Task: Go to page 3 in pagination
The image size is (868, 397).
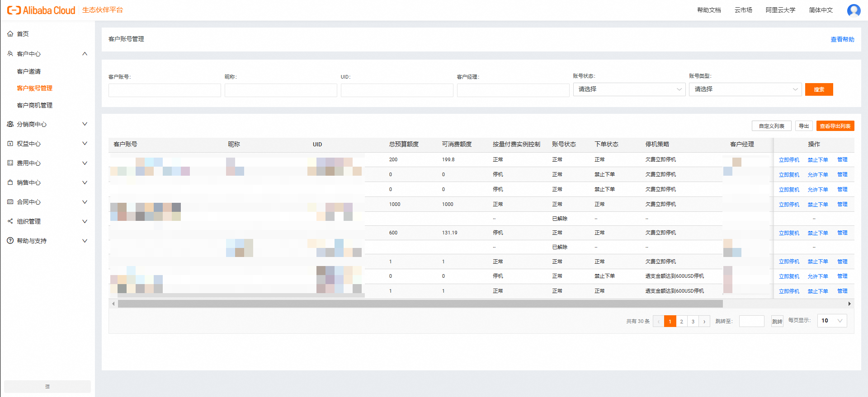Action: (x=693, y=321)
